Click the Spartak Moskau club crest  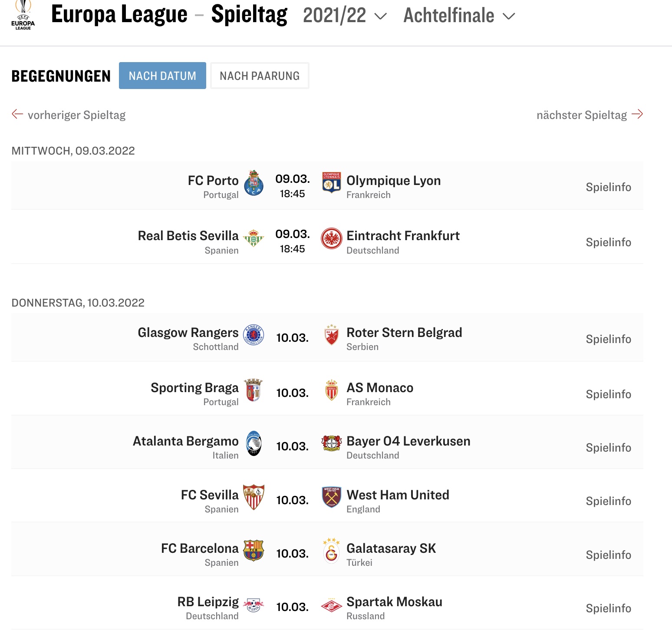click(x=331, y=604)
